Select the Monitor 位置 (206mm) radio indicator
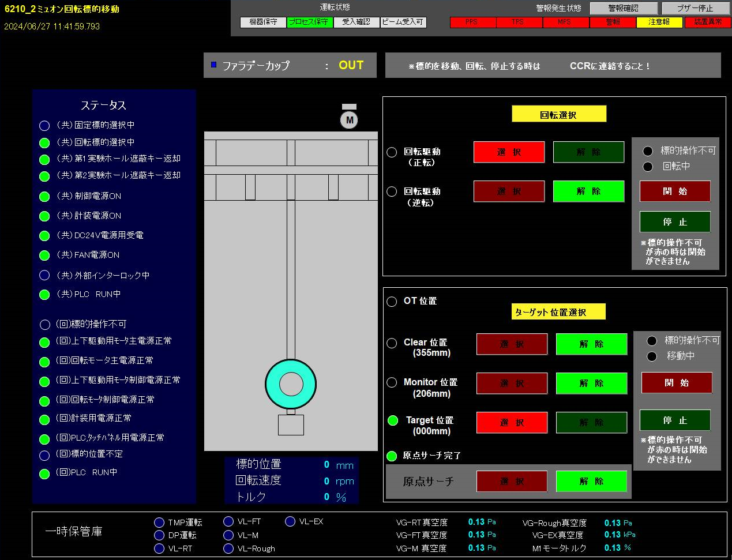This screenshot has width=732, height=560. pos(392,382)
